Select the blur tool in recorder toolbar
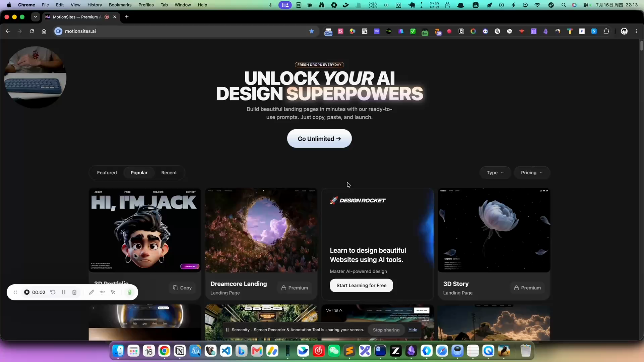Screen dimensions: 644x362 point(102,292)
